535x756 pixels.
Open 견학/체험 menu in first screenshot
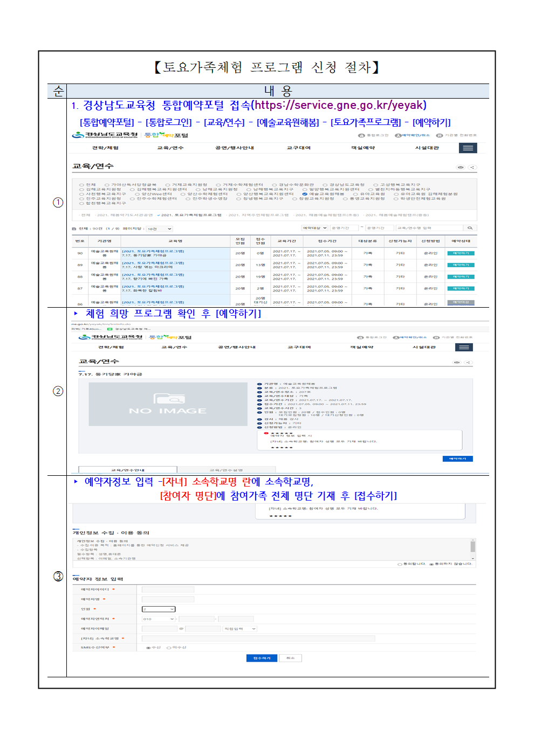(105, 148)
